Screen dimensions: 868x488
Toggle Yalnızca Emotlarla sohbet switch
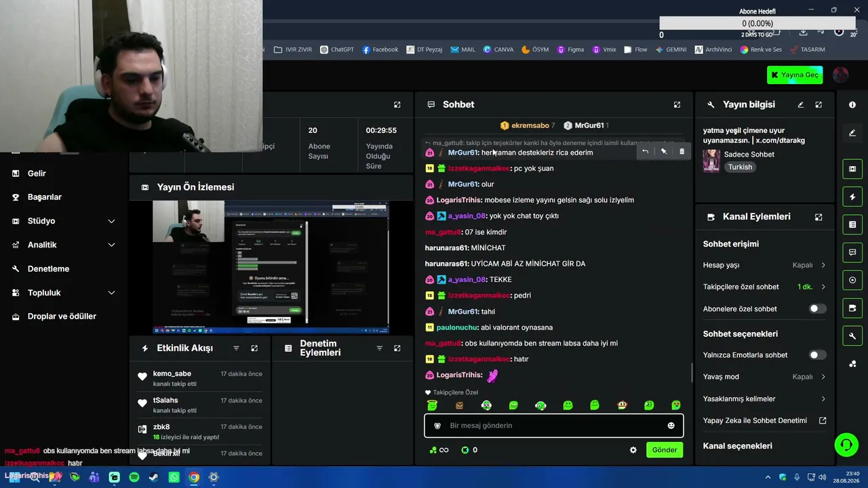click(818, 355)
